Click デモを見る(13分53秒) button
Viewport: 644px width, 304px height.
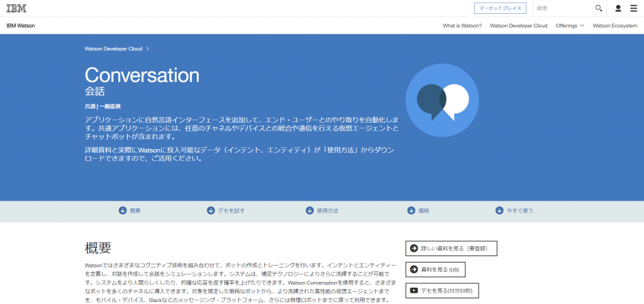point(442,290)
